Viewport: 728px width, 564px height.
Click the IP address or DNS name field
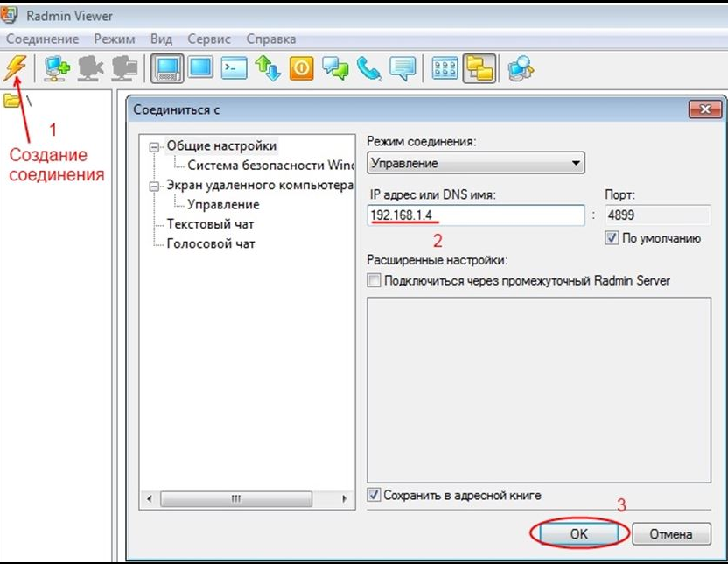[475, 215]
